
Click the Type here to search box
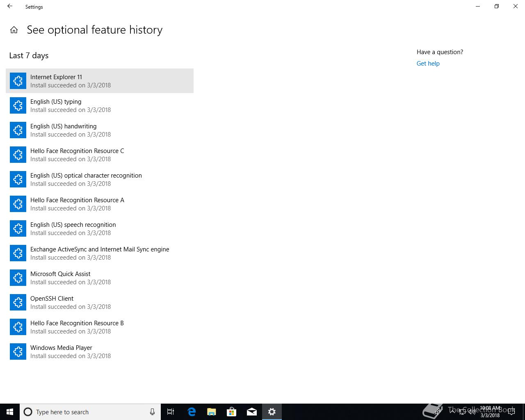90,412
